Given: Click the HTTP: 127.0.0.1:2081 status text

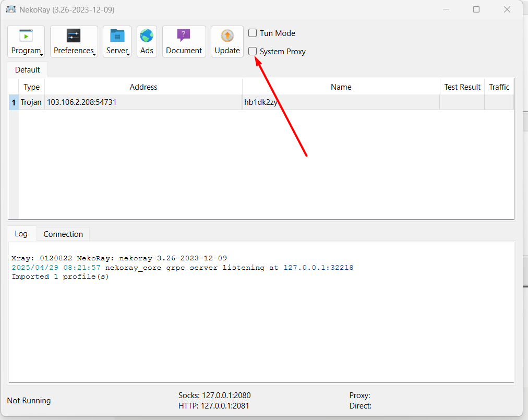Looking at the screenshot, I should click(x=213, y=406).
